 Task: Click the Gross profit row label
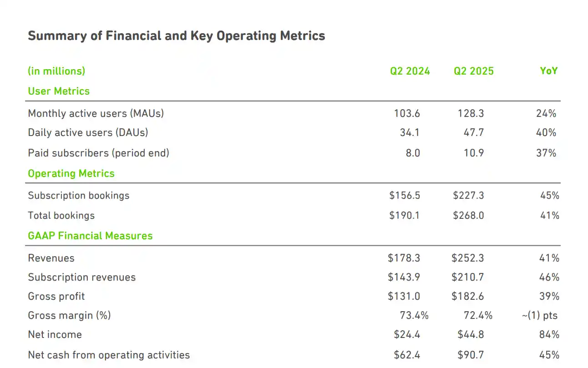[x=56, y=297]
